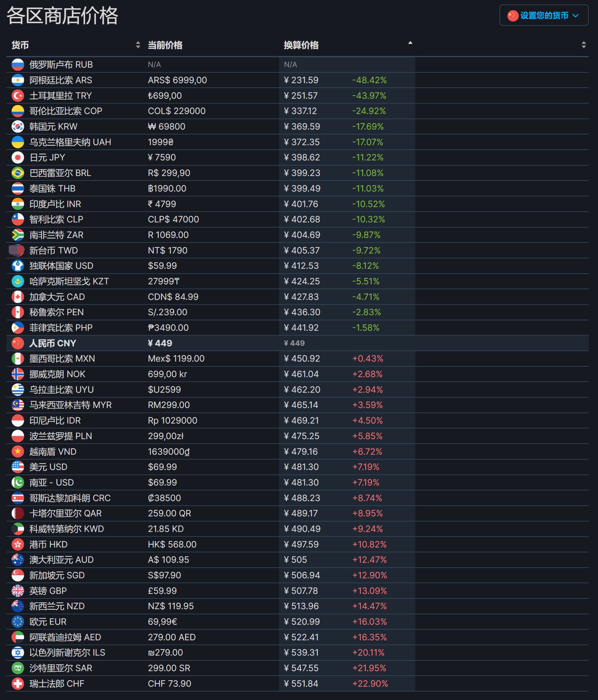Viewport: 598px width, 700px height.
Task: Click the Turkey flag icon for TRY
Action: pyautogui.click(x=18, y=96)
